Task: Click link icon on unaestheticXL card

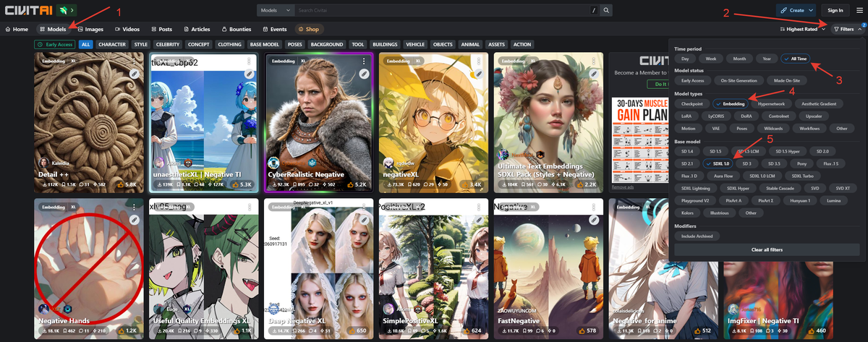Action: pos(249,74)
